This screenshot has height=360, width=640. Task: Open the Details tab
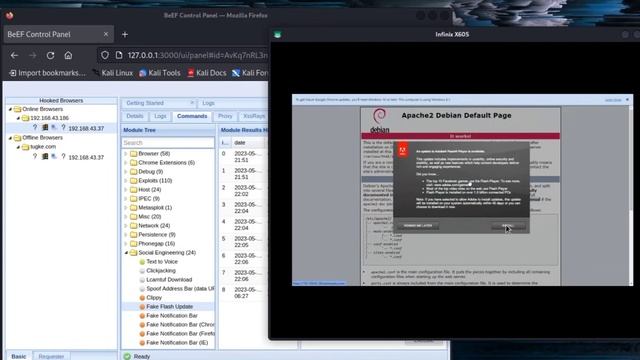[135, 116]
